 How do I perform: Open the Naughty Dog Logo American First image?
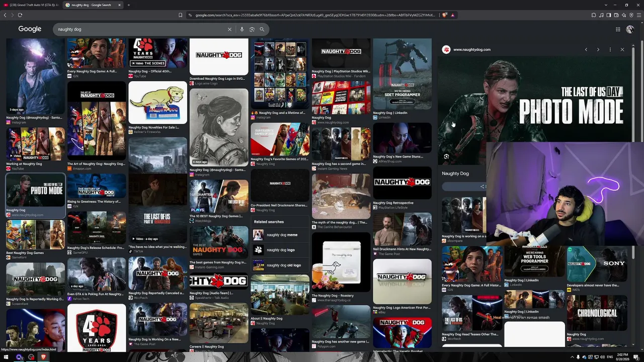tap(402, 282)
